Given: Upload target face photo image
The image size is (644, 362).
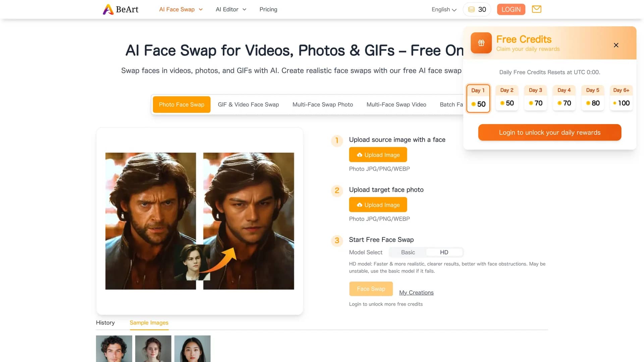Looking at the screenshot, I should click(378, 205).
